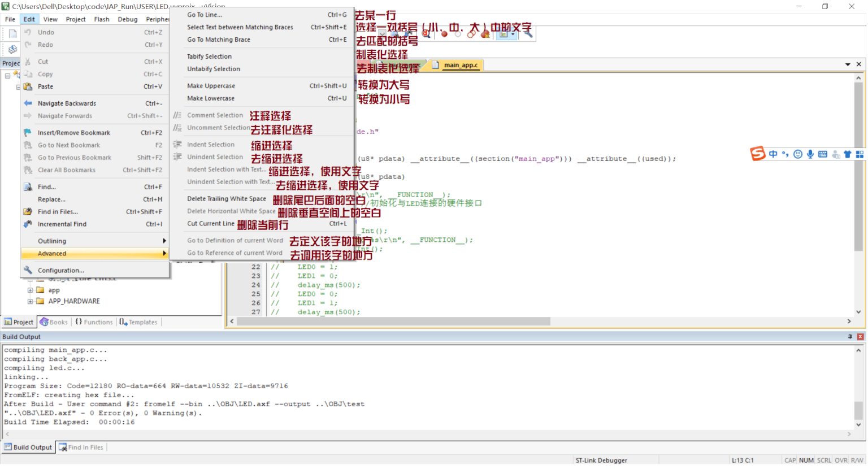The height and width of the screenshot is (469, 868).
Task: Choose Navigate Backwards
Action: tap(95, 103)
